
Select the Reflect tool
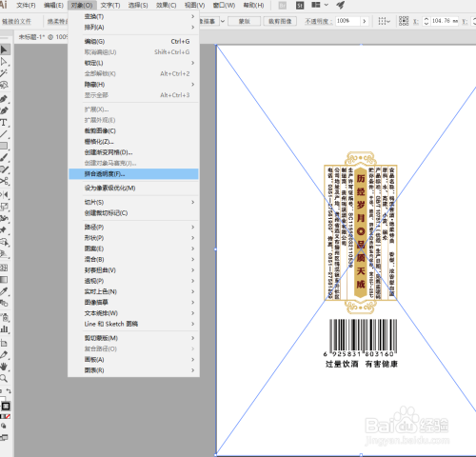pos(4,195)
